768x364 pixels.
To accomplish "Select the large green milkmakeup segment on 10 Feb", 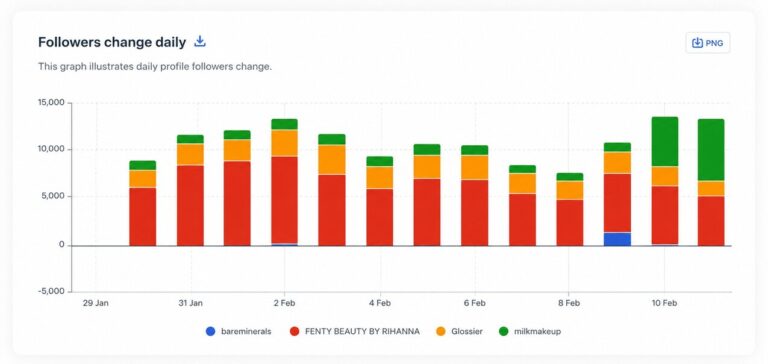I will [x=665, y=142].
